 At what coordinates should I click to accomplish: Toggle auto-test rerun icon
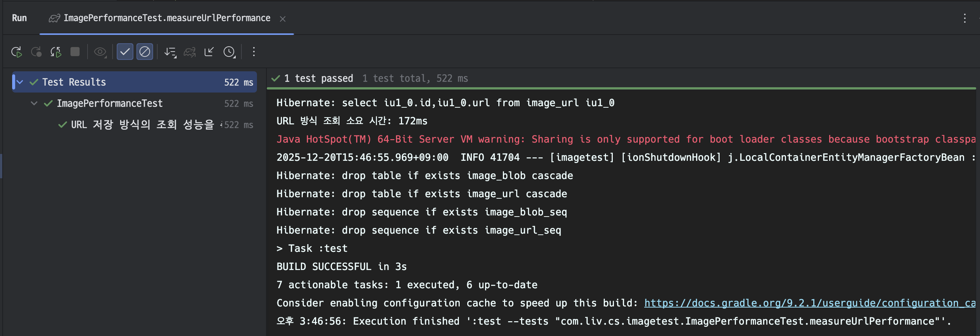(56, 52)
